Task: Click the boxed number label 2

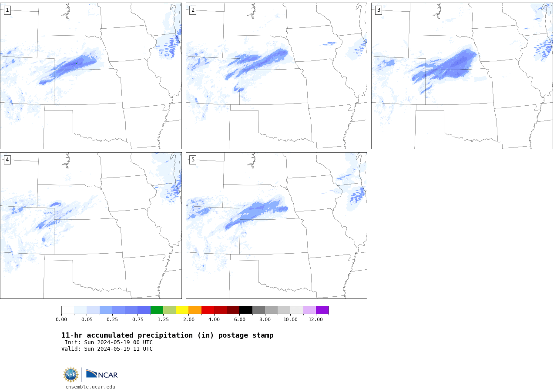Action: click(193, 10)
